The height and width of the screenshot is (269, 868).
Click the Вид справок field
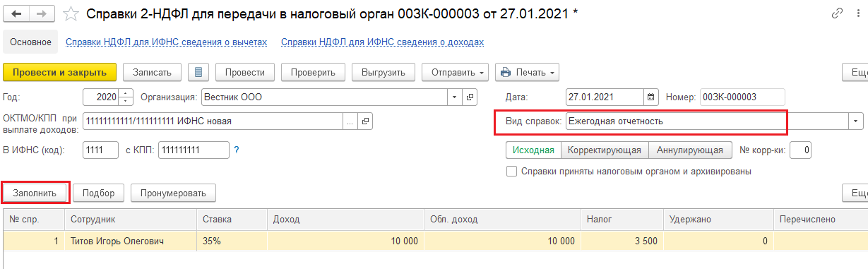707,121
